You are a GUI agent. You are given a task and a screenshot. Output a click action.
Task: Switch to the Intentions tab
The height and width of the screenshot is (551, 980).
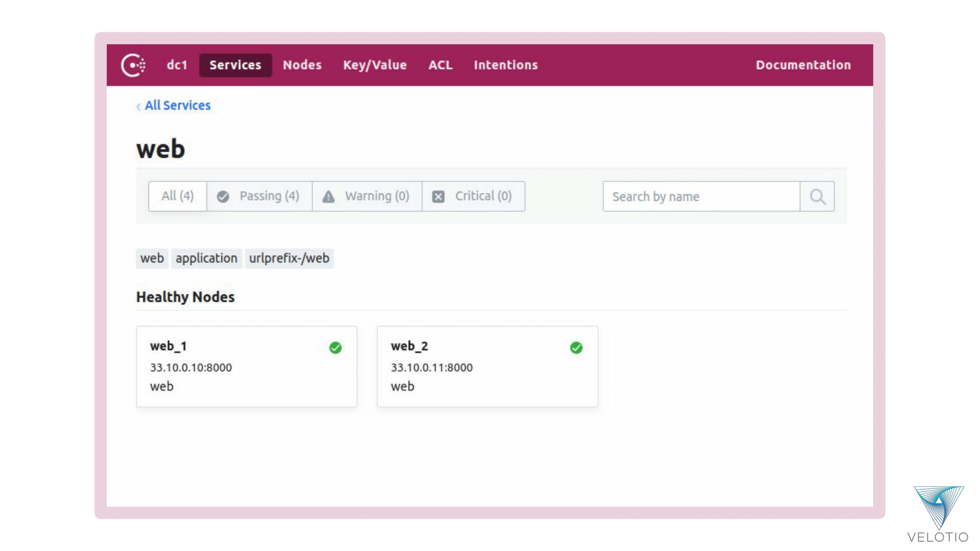click(x=506, y=65)
